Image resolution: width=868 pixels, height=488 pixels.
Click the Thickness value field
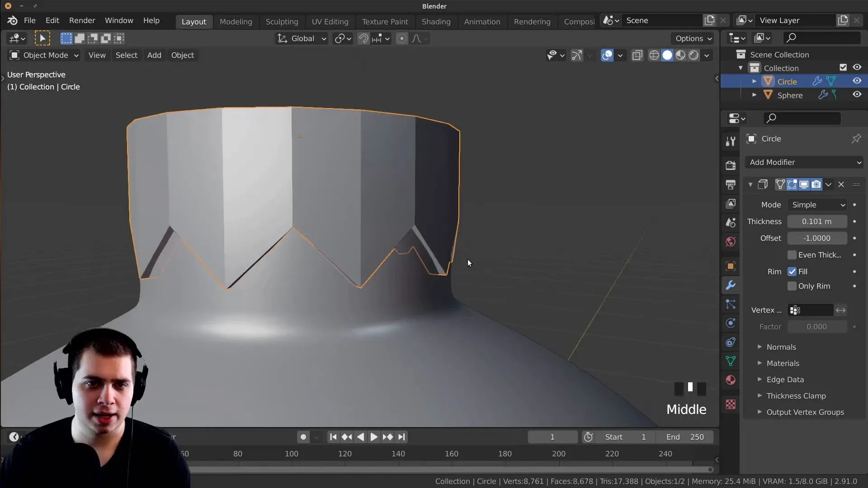pos(816,221)
